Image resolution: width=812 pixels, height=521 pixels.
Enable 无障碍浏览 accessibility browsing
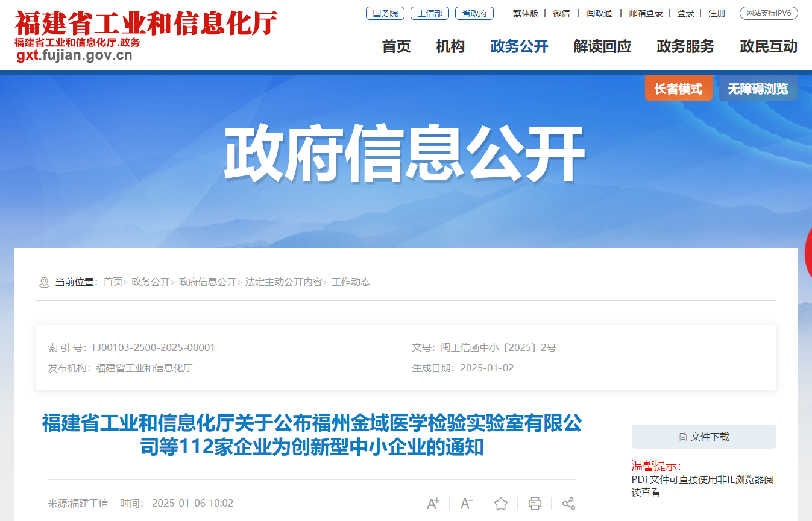point(758,89)
